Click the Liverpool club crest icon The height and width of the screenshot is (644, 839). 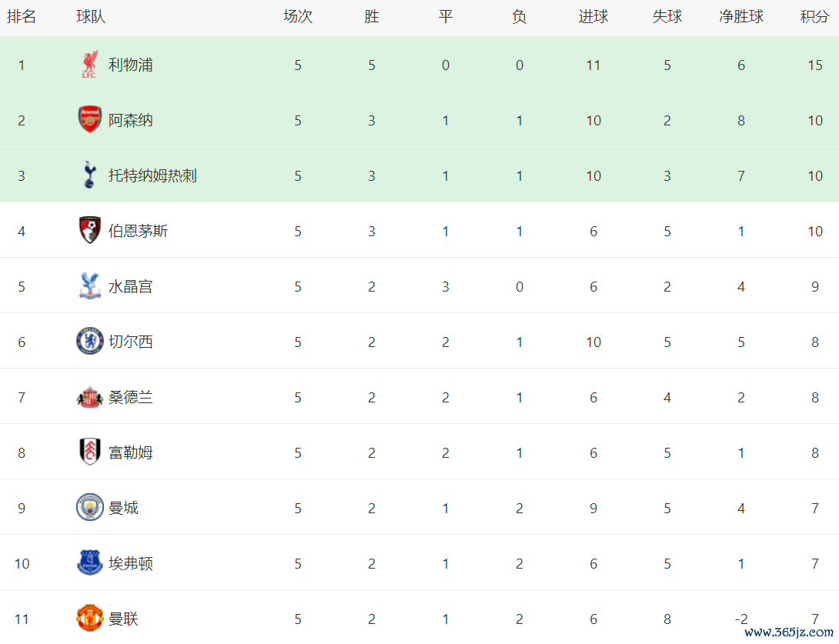pos(90,65)
